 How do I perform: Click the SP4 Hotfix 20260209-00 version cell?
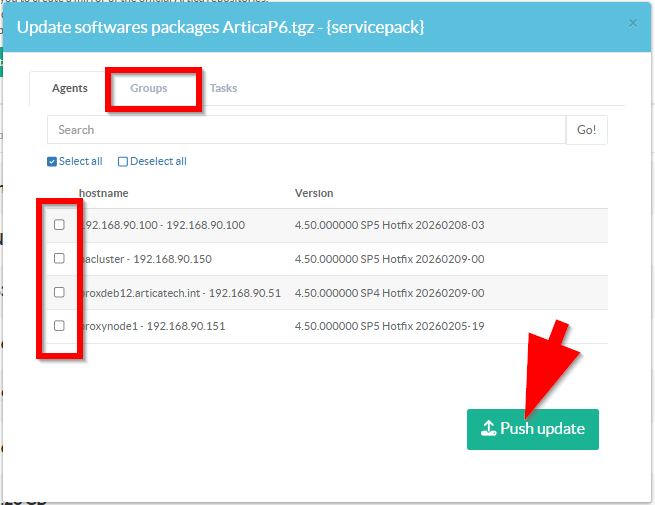(389, 293)
